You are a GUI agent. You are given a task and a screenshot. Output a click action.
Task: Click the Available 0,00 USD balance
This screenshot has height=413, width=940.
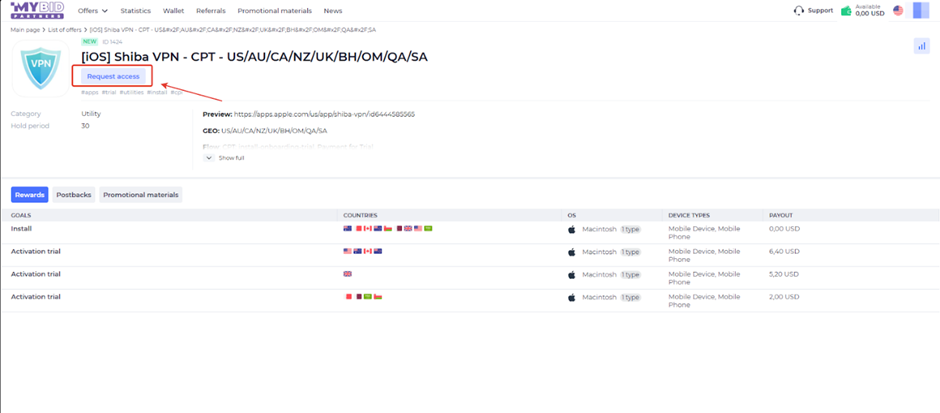tap(869, 10)
